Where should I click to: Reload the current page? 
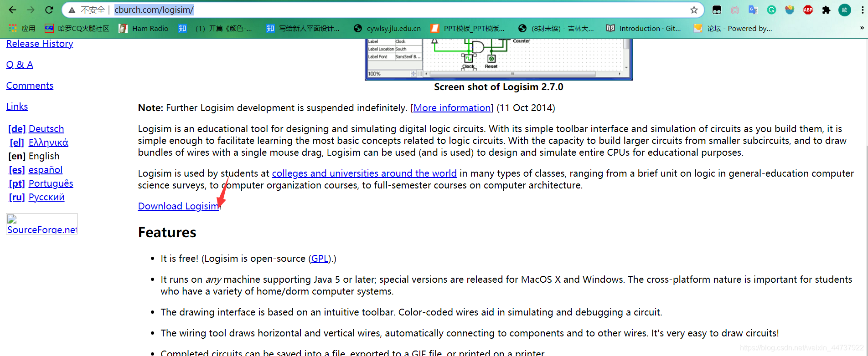[x=49, y=10]
